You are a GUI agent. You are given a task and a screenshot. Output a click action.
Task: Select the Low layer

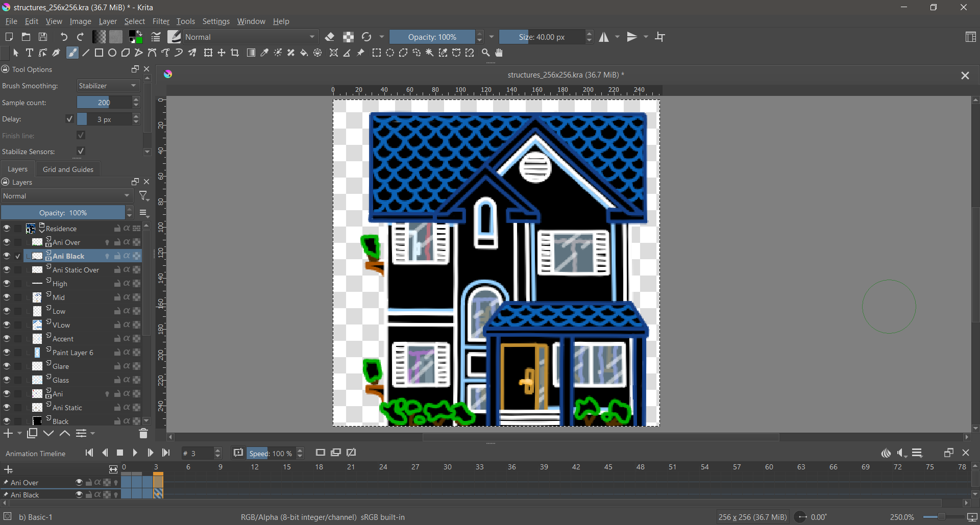pyautogui.click(x=59, y=311)
